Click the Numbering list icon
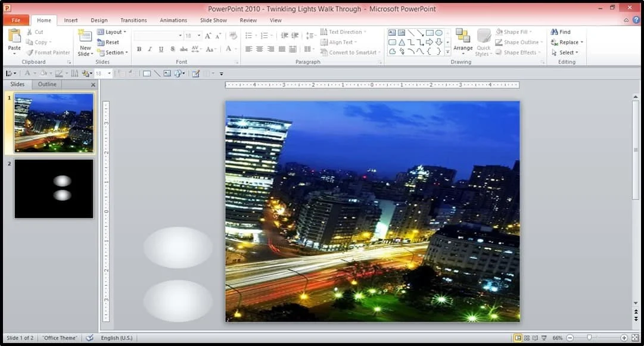The width and height of the screenshot is (644, 346). (x=265, y=36)
